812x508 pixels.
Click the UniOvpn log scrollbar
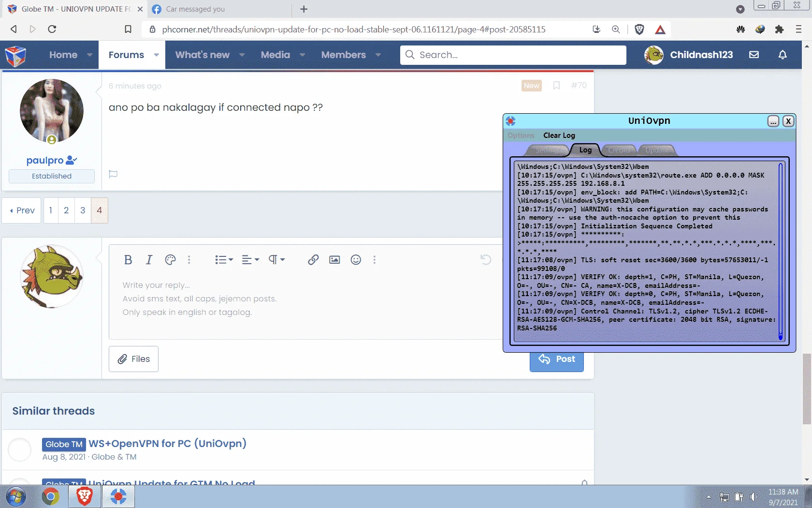pos(781,252)
